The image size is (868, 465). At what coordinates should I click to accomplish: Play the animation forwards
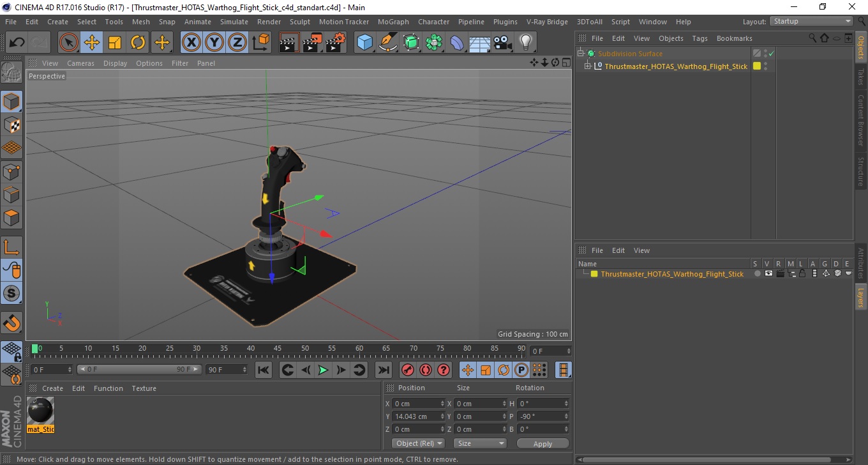[x=324, y=370]
